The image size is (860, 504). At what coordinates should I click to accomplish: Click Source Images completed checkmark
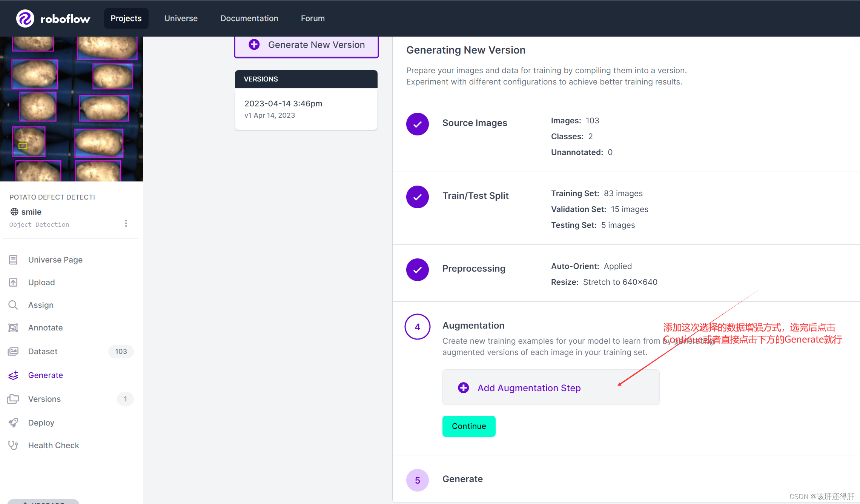pyautogui.click(x=417, y=124)
